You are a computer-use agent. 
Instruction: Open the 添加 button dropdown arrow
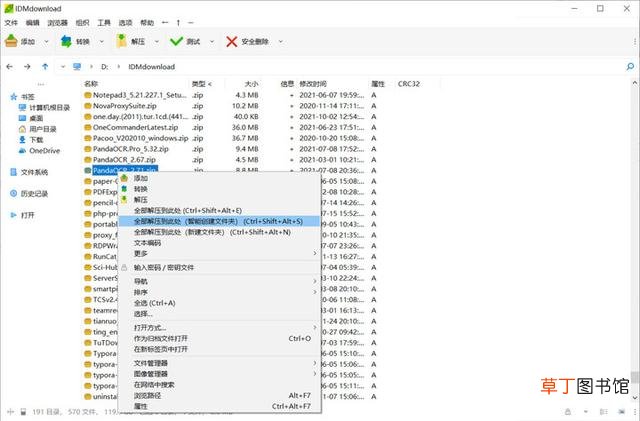(x=46, y=41)
